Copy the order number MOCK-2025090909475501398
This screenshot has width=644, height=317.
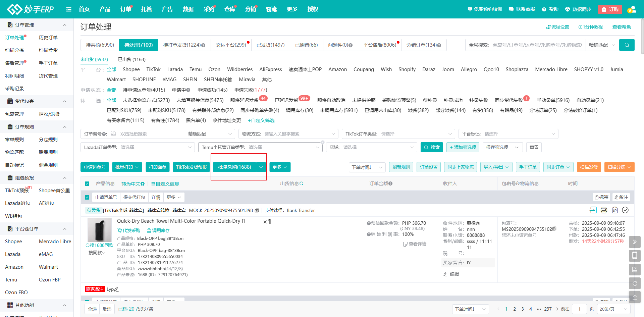[x=257, y=211]
